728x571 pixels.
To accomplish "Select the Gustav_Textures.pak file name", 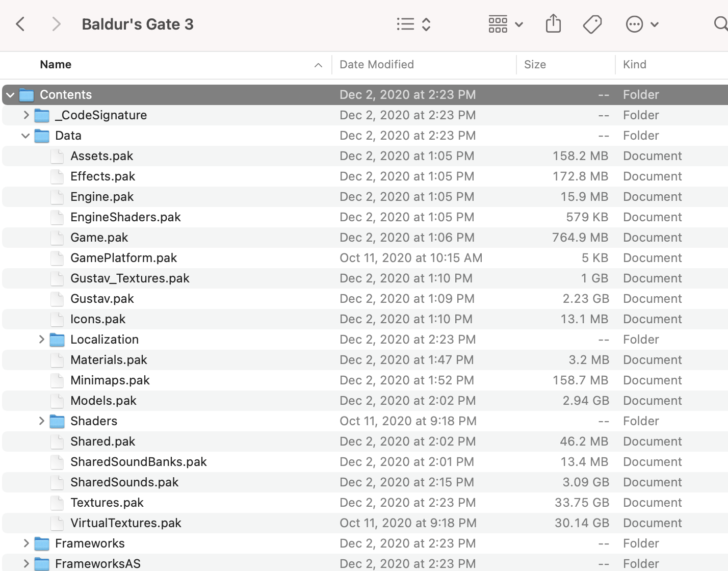I will pyautogui.click(x=130, y=278).
